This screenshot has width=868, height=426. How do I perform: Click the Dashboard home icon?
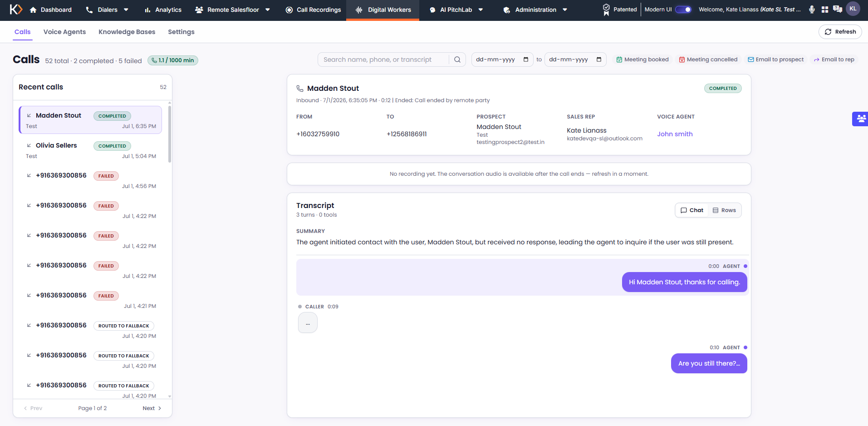point(33,10)
